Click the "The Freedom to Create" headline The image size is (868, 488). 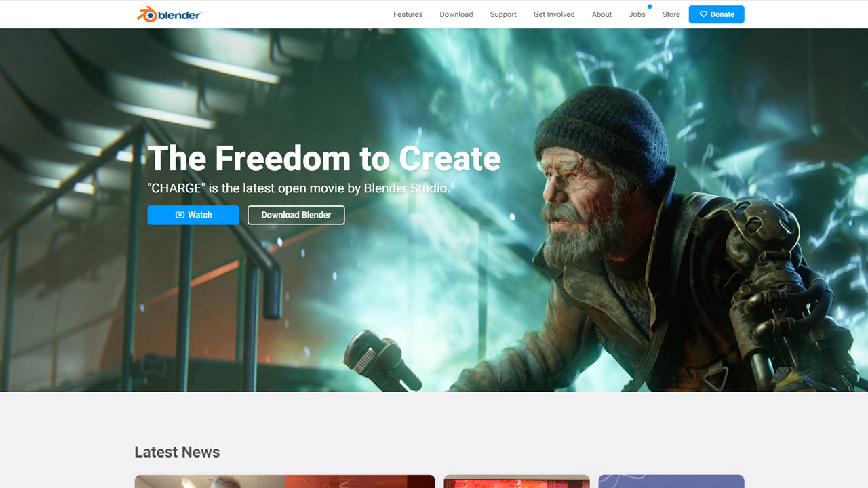click(x=324, y=159)
